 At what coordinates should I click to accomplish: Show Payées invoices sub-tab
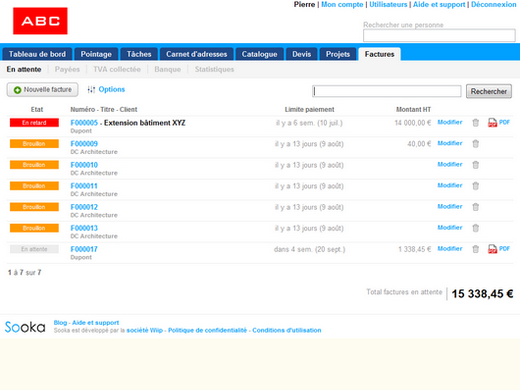pyautogui.click(x=67, y=69)
